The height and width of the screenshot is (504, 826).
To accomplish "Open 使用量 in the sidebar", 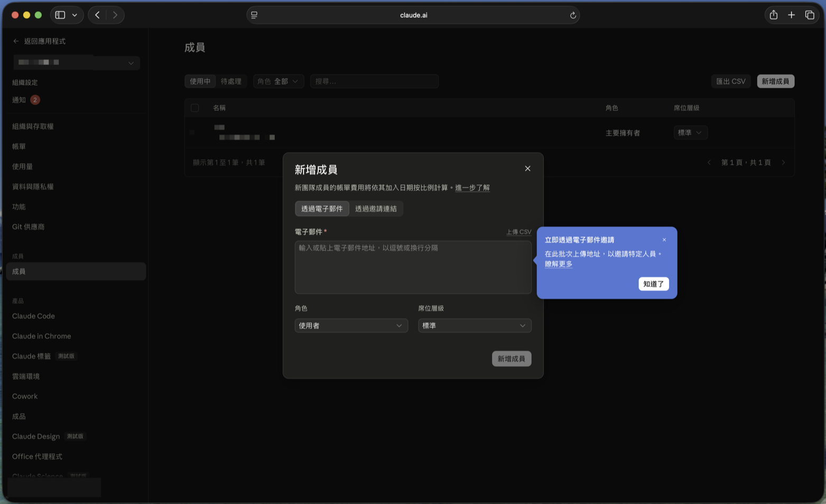I will coord(23,166).
